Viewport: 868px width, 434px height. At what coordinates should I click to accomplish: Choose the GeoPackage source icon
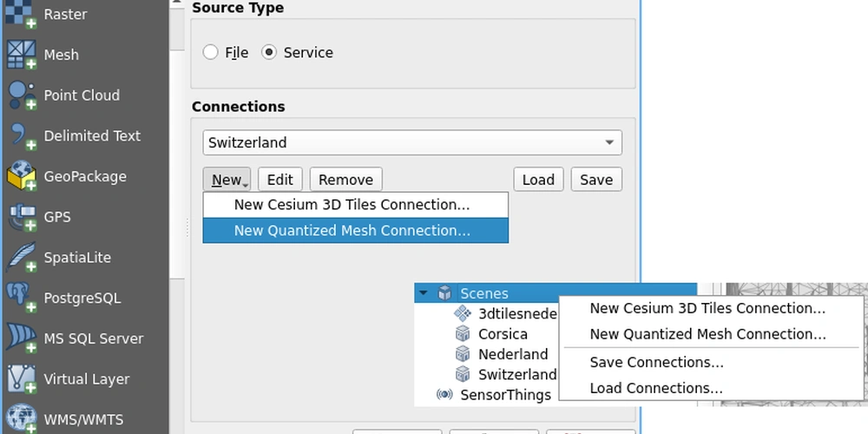pos(22,177)
